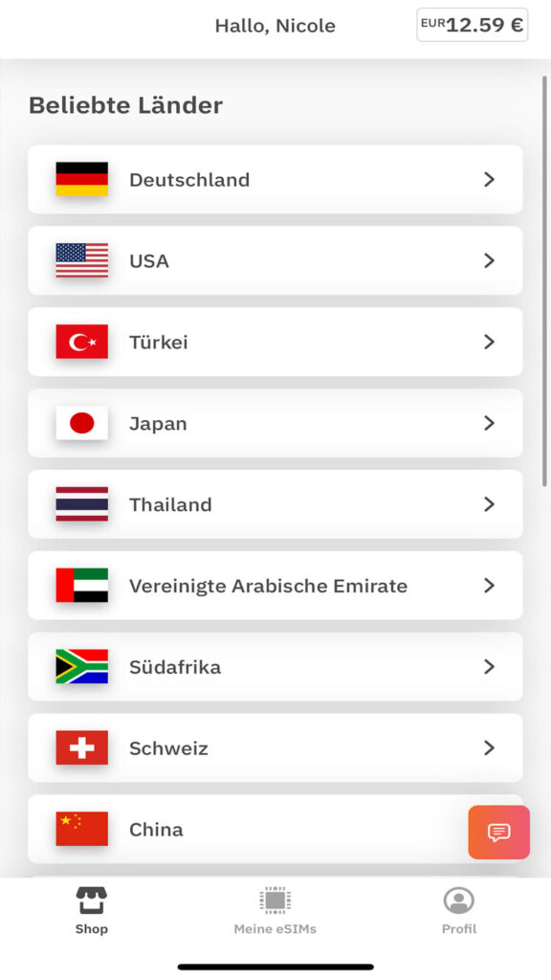Choose the Schweiz country entry
The width and height of the screenshot is (551, 980).
coord(275,748)
